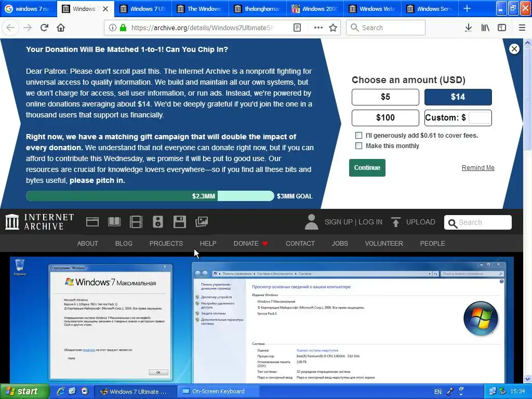The height and width of the screenshot is (399, 532).
Task: Go to the browser Home page
Action: coord(61,28)
